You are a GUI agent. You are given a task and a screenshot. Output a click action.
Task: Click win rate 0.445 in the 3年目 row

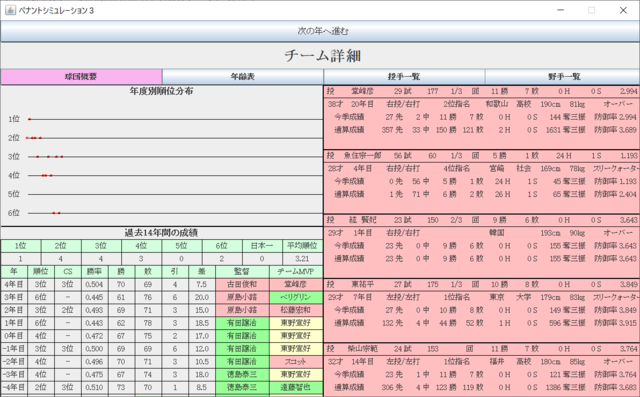(x=95, y=297)
